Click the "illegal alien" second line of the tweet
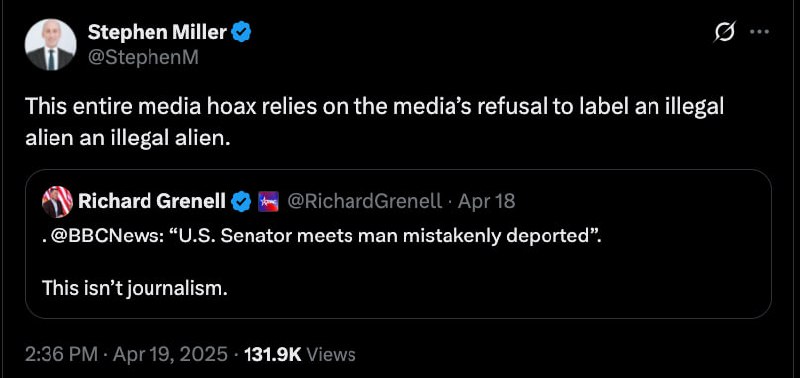This screenshot has height=378, width=800. pyautogui.click(x=128, y=138)
